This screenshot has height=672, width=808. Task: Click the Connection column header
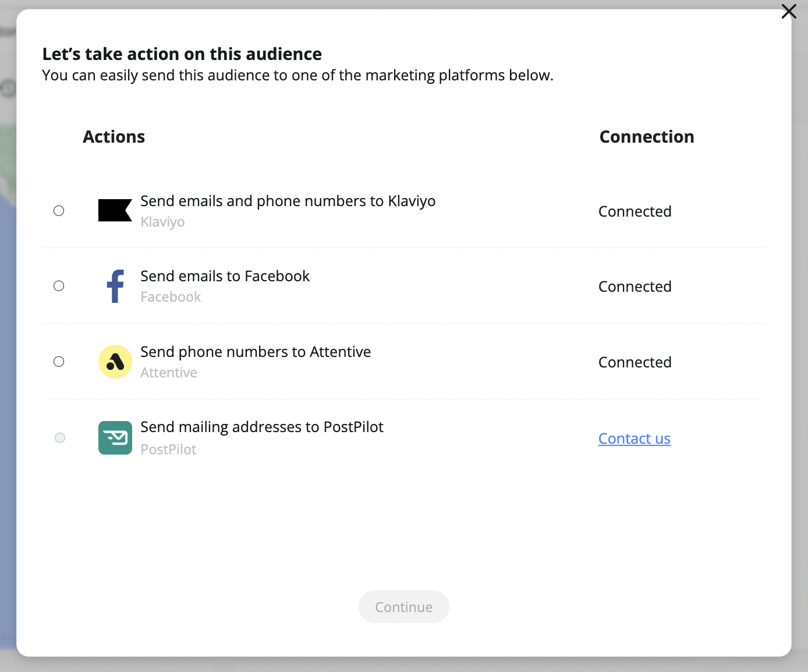tap(647, 137)
